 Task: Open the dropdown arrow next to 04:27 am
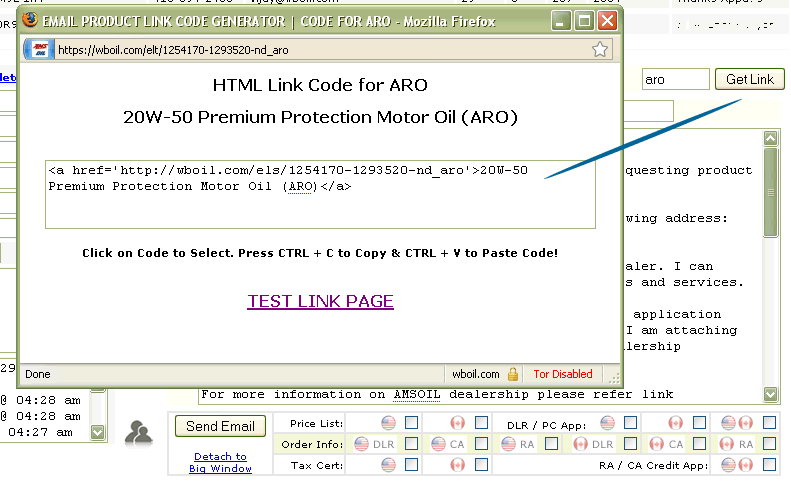click(97, 432)
